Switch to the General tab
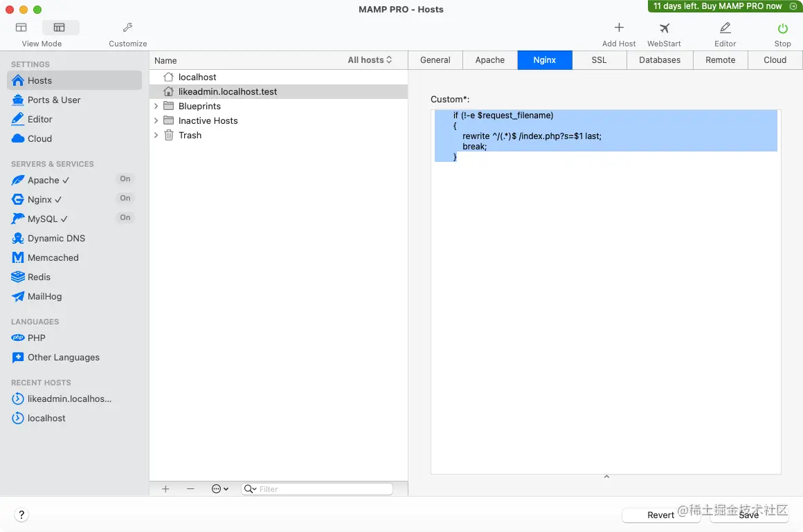Viewport: 803px width, 532px height. point(435,60)
